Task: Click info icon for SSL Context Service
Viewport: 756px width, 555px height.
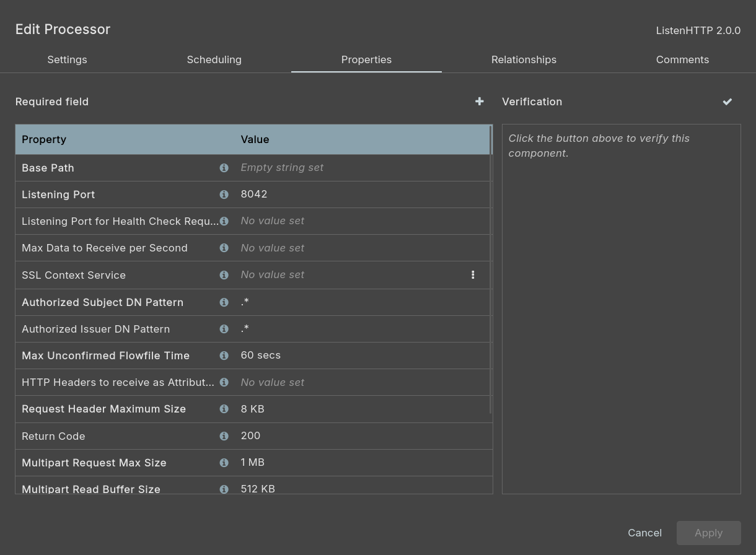Action: (x=224, y=275)
